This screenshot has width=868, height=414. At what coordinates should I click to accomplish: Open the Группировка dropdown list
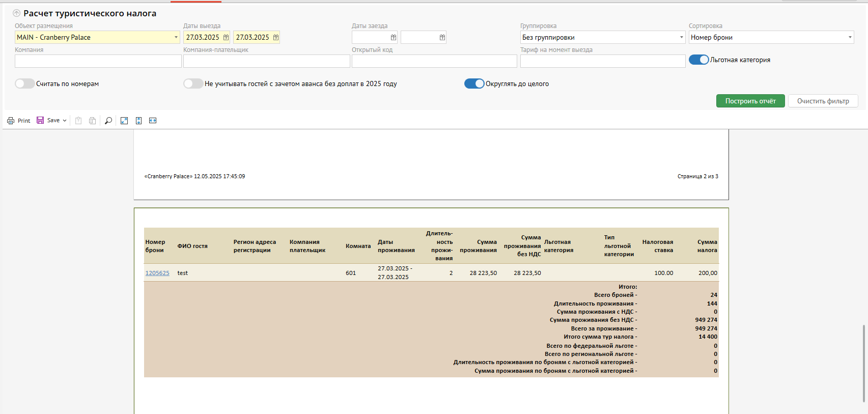click(x=681, y=37)
